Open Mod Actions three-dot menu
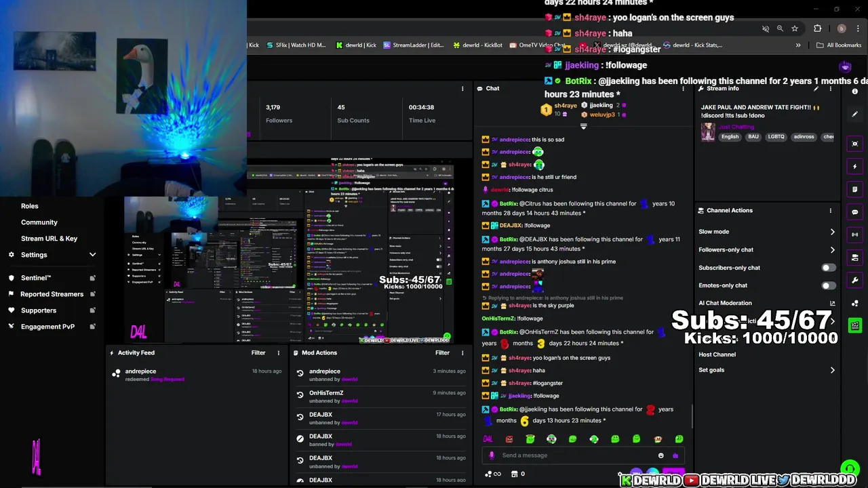 [x=462, y=353]
